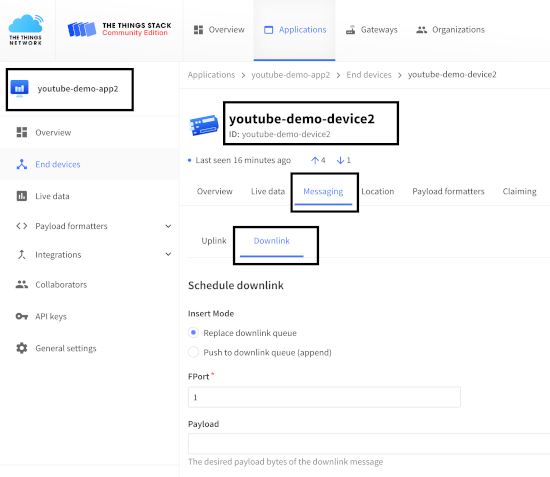Click the Collaborators people icon
Viewport: 550px width, 477px height.
22,284
